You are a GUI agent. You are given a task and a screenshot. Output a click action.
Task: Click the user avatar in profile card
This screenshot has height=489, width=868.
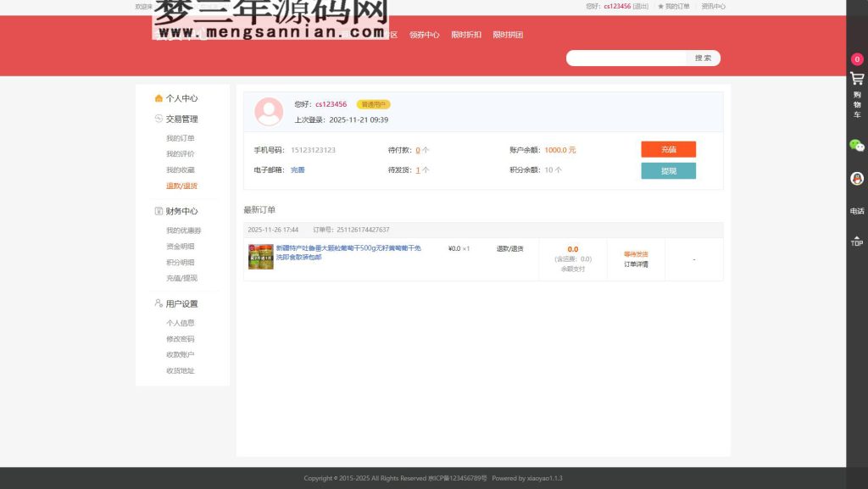tap(269, 111)
